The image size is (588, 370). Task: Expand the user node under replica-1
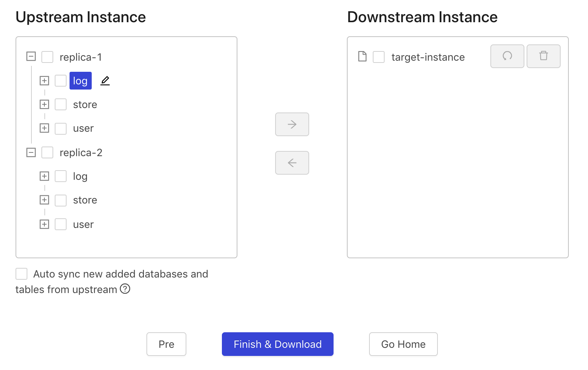point(44,128)
